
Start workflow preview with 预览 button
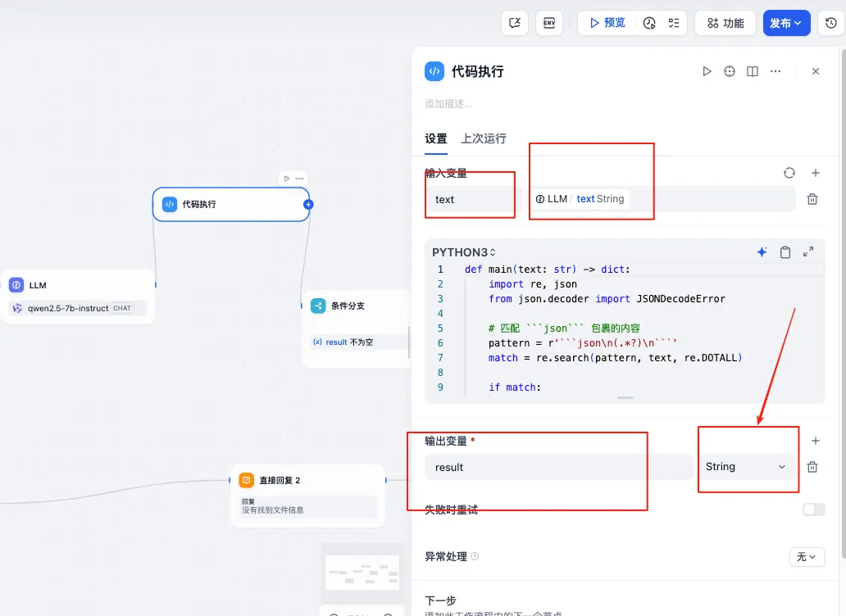[607, 23]
